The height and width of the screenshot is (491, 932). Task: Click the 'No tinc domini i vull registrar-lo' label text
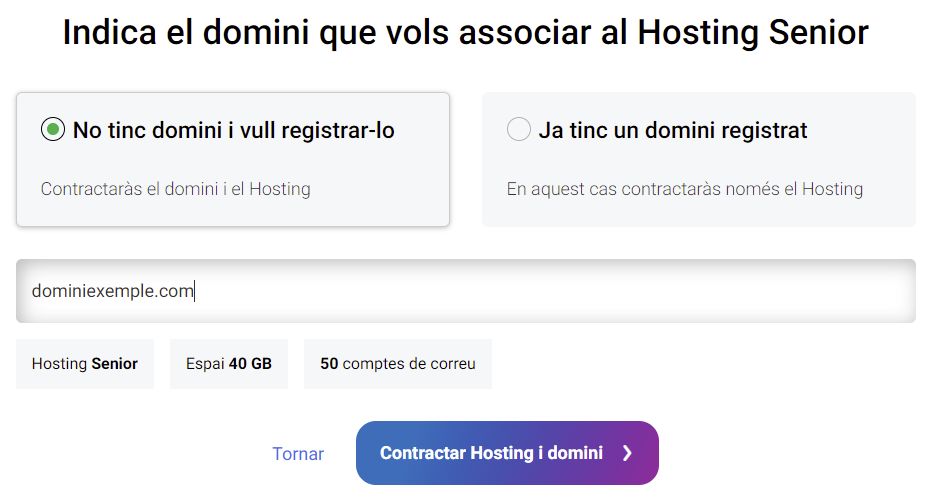coord(234,130)
